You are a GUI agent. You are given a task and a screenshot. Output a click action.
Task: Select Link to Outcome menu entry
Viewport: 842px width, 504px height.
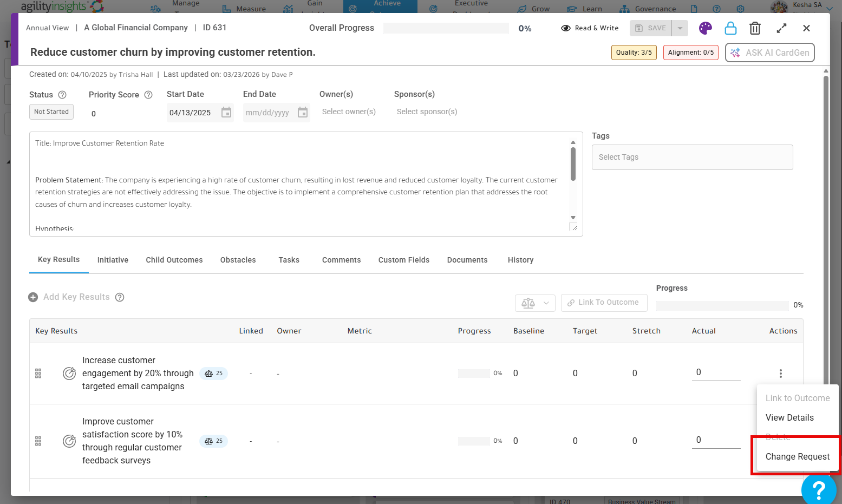coord(798,398)
